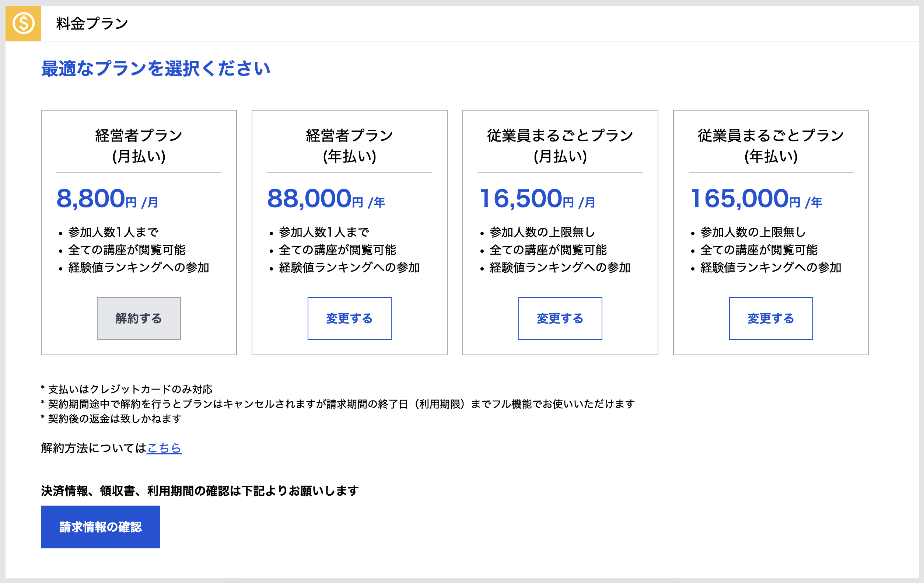Click 変更する for 従業員まるごとプラン (月払い)
The height and width of the screenshot is (583, 924).
[x=560, y=318]
